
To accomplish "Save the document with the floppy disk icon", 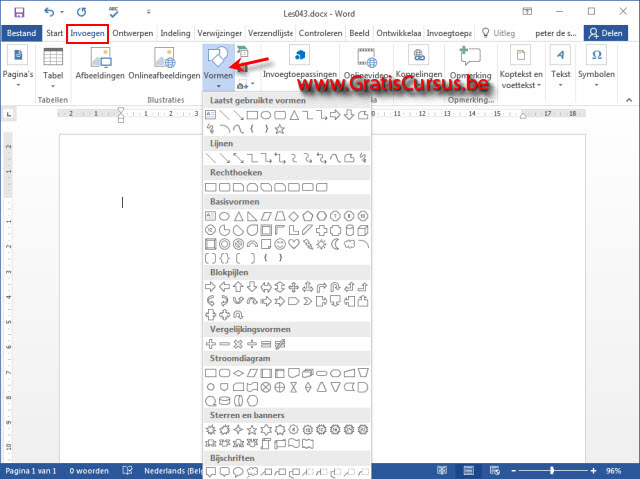I will tap(19, 12).
